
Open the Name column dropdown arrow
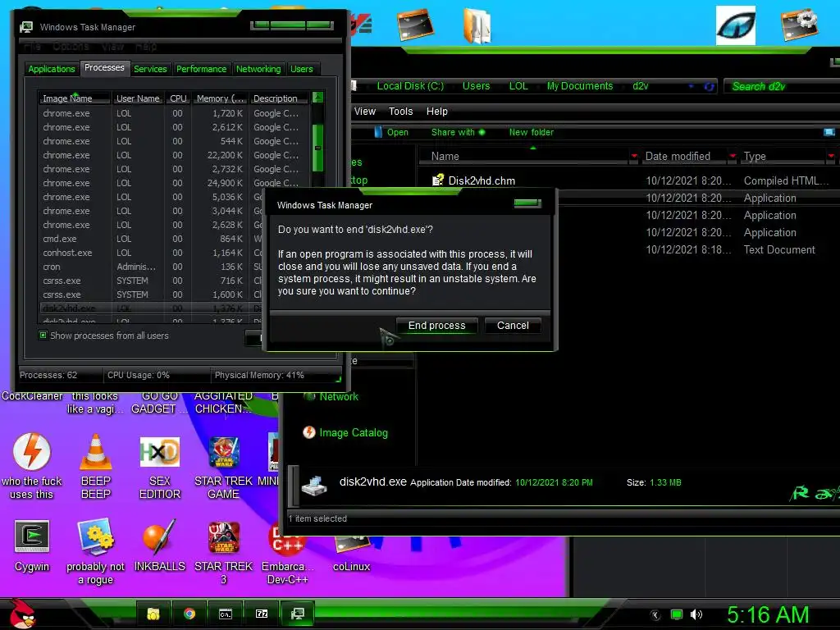pyautogui.click(x=634, y=157)
